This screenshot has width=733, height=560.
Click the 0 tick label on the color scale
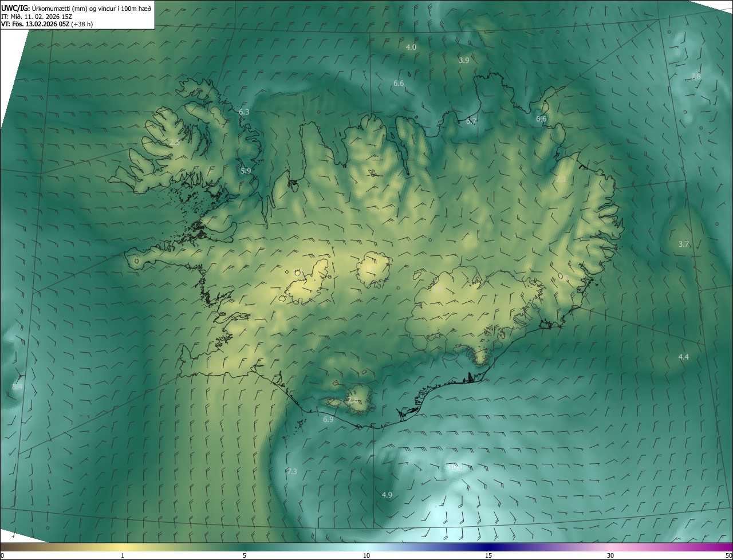pos(2,555)
